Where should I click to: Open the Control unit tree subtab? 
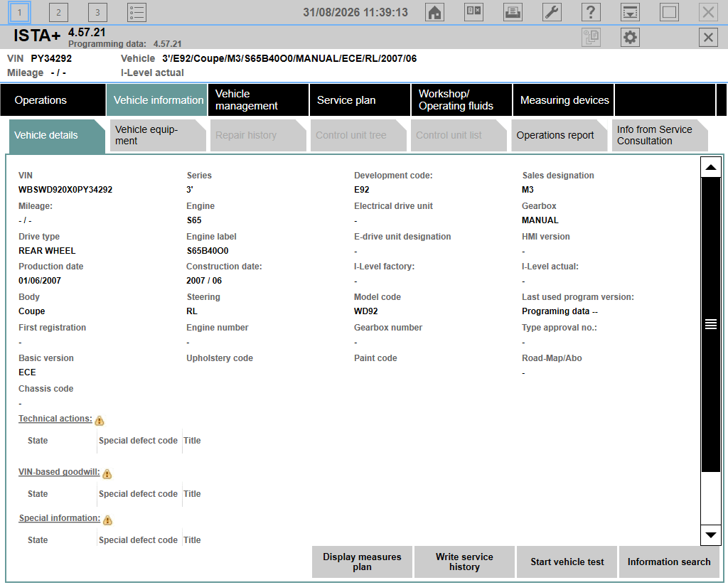pos(358,136)
